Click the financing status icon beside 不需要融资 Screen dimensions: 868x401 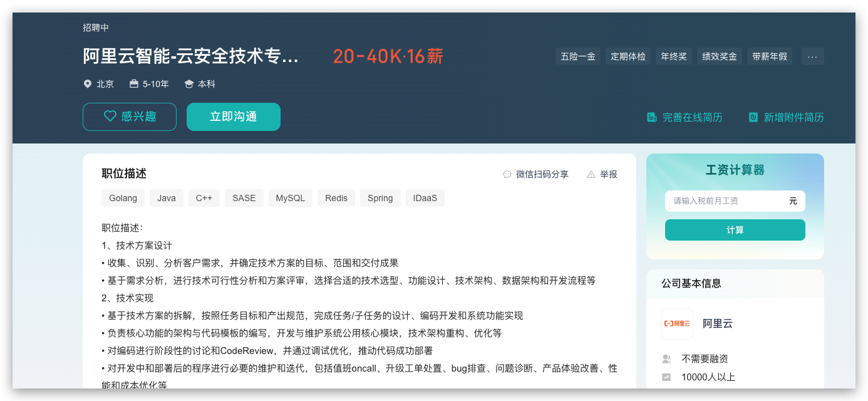coord(666,359)
